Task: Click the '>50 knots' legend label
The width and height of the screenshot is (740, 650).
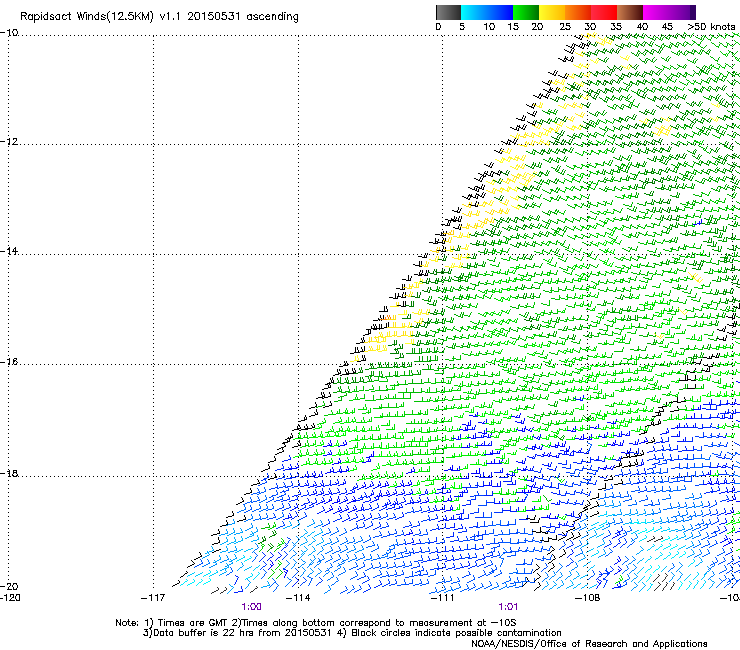Action: click(711, 27)
